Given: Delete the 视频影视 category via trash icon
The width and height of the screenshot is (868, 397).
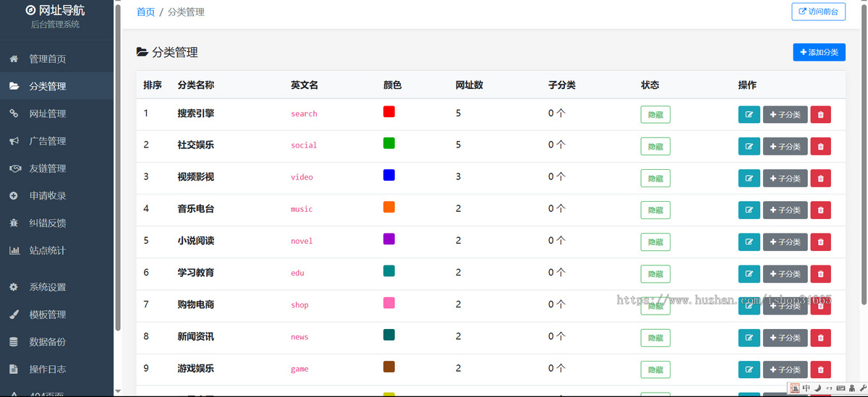Looking at the screenshot, I should [820, 178].
